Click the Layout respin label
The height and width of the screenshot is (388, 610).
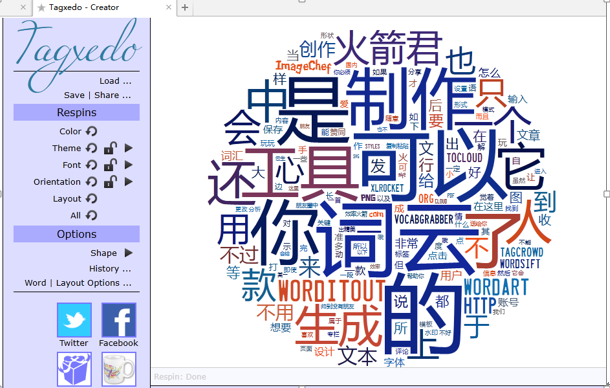67,199
